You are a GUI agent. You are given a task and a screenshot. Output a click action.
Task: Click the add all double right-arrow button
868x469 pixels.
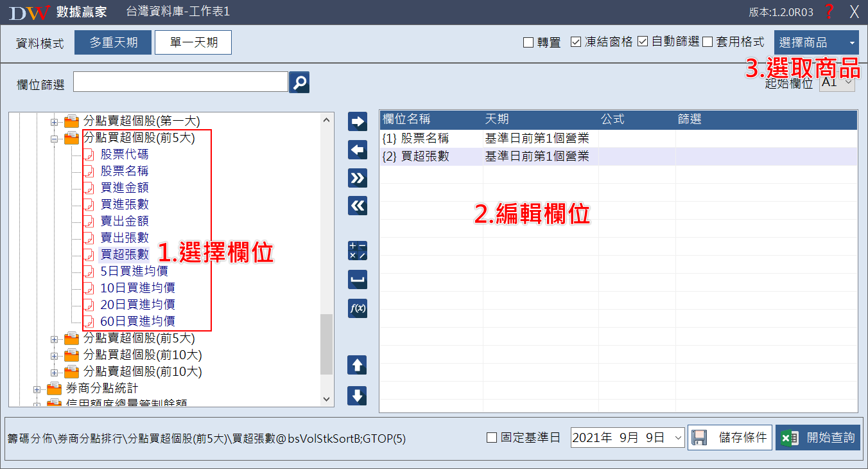coord(357,177)
